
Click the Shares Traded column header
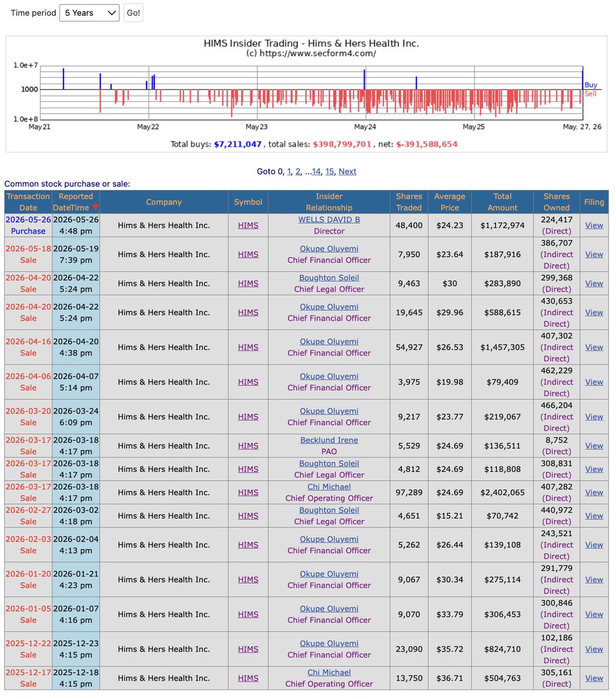pyautogui.click(x=409, y=202)
